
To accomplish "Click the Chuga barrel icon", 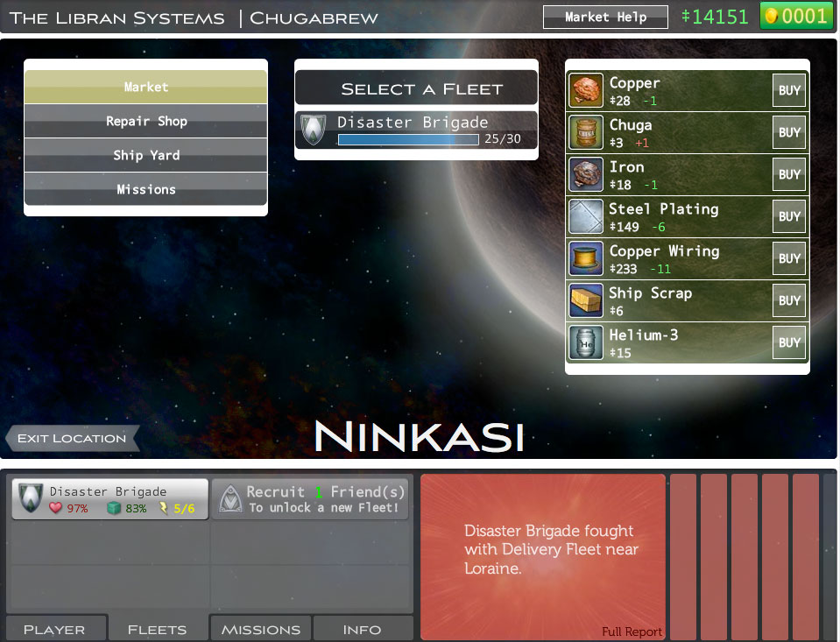I will click(586, 132).
